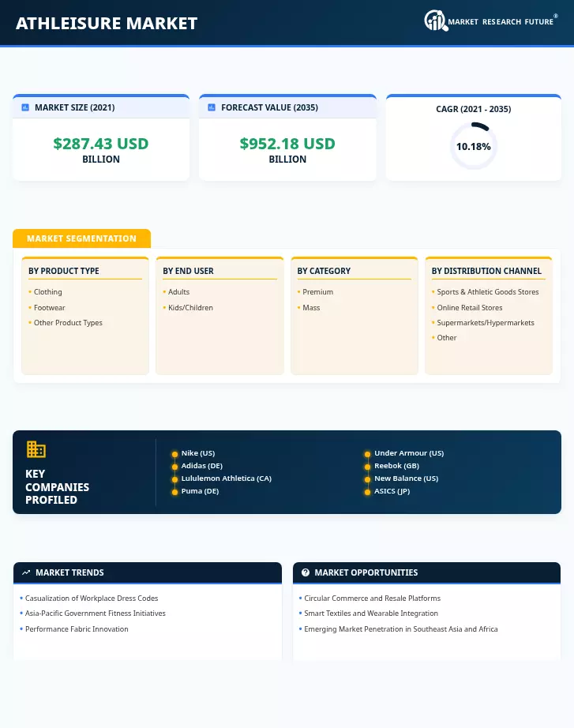574x728 pixels.
Task: Click Casualization of Workplace Dress Codes
Action: 92,599
